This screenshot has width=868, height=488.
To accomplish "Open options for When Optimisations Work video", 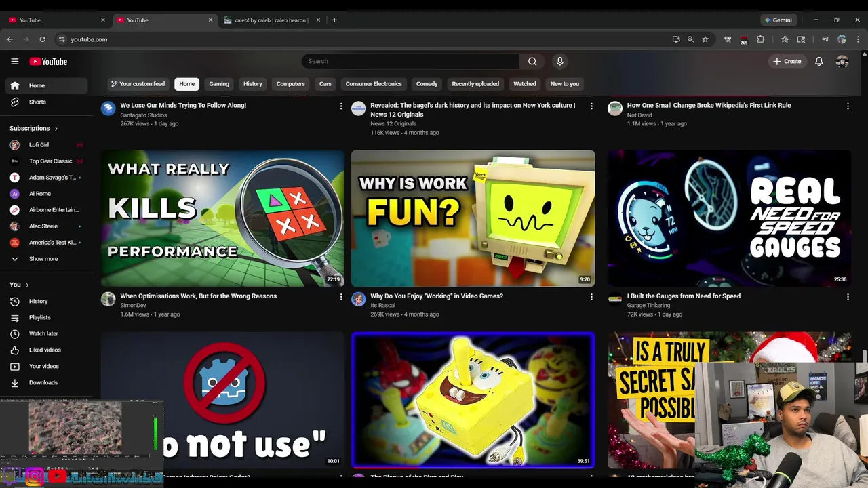I will [341, 296].
